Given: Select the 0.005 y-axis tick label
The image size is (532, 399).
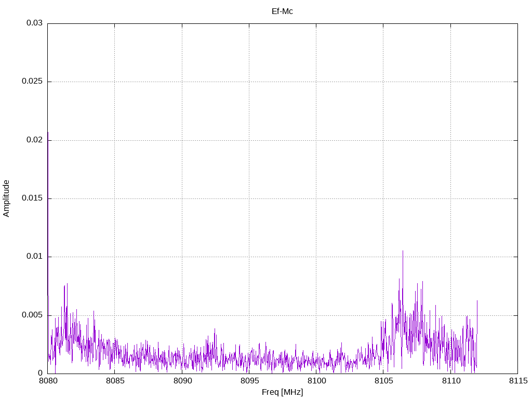Looking at the screenshot, I should 32,315.
